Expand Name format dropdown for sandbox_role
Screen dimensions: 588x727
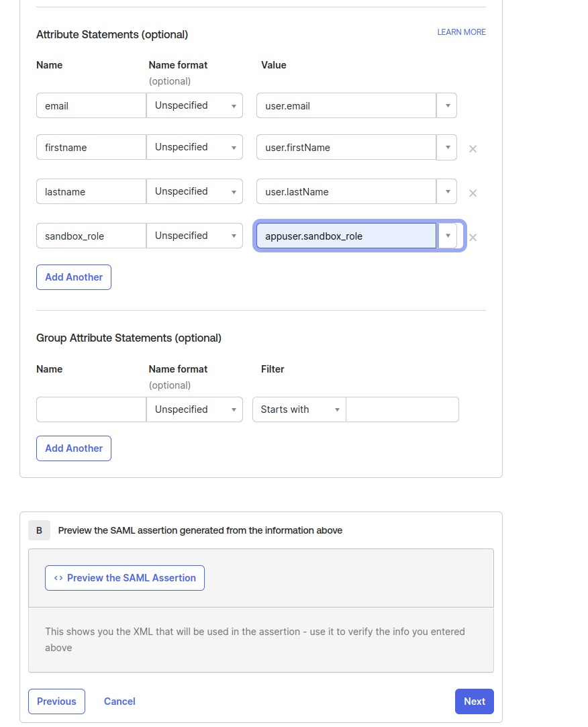[195, 236]
